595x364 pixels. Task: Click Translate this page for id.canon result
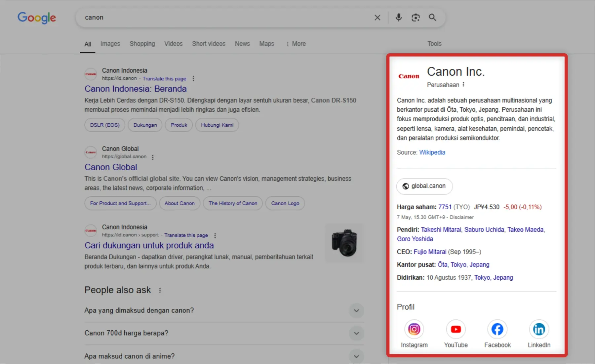(164, 79)
